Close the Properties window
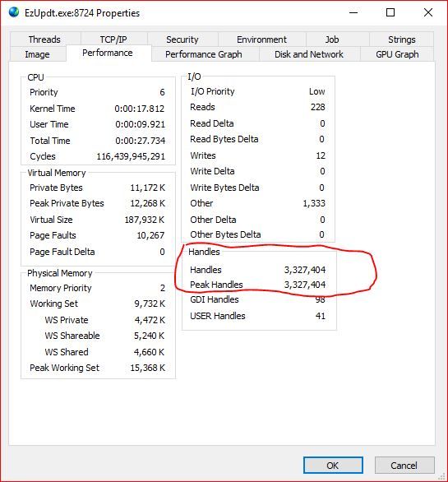Viewport: 448px width, 482px height. tap(428, 12)
